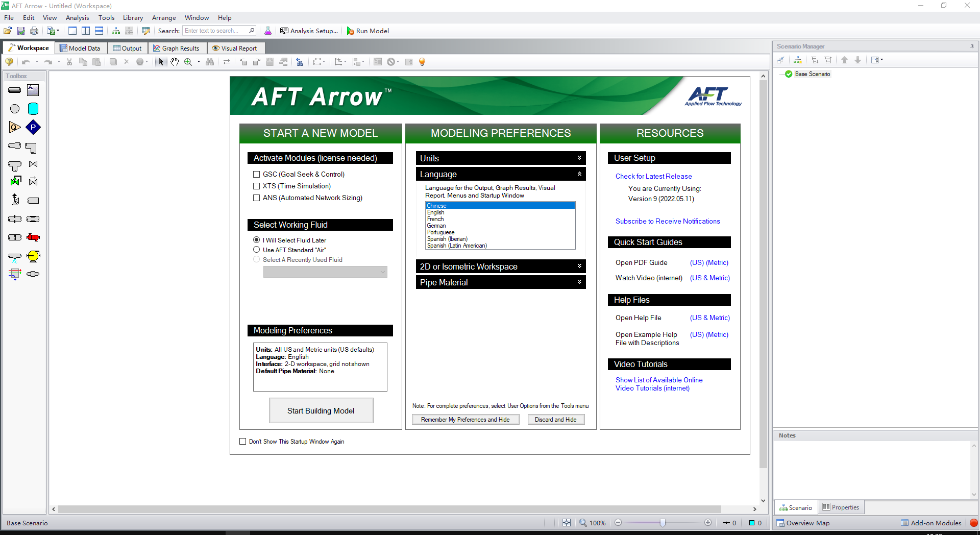
Task: Enable the XTS (Time Simulation) module
Action: pos(257,186)
